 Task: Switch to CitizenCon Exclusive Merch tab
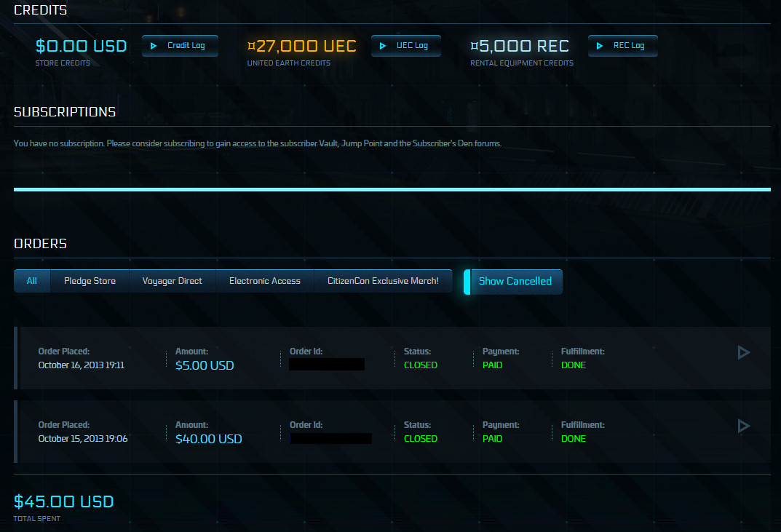coord(383,281)
